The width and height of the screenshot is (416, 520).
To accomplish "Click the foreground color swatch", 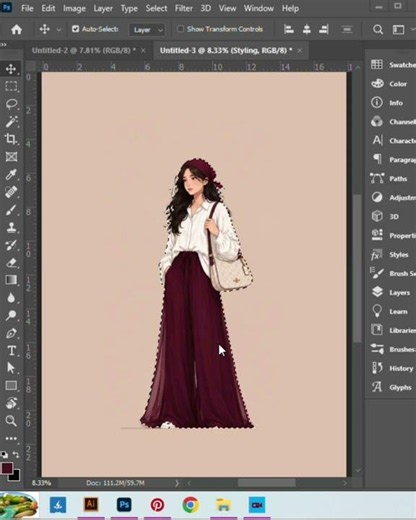I will [6, 468].
